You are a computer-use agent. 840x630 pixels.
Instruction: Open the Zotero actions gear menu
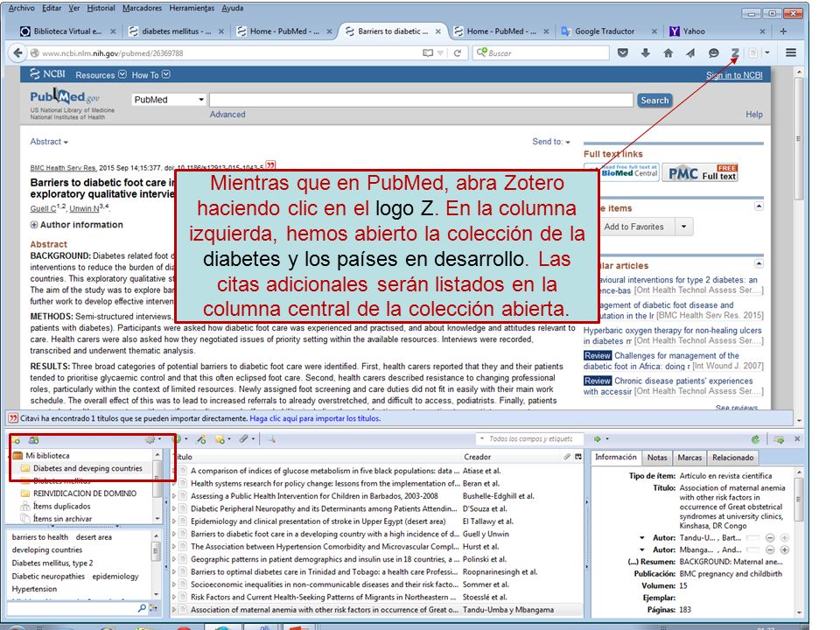click(x=152, y=440)
